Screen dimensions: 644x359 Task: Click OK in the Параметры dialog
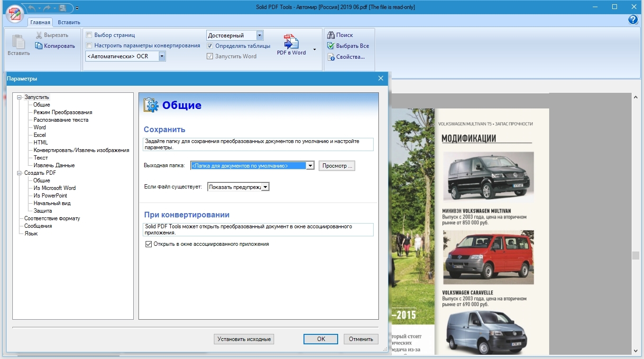(x=321, y=339)
